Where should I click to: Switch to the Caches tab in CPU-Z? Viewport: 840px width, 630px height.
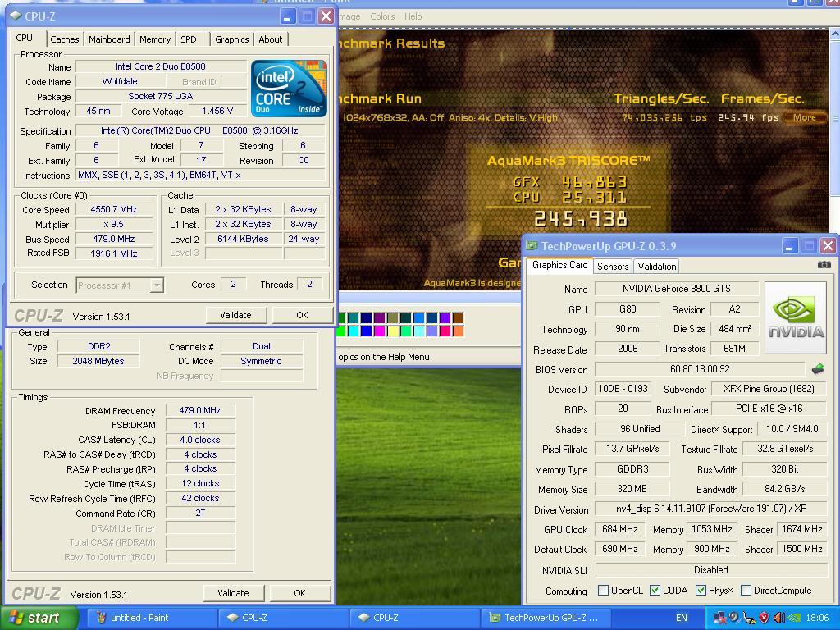point(64,39)
